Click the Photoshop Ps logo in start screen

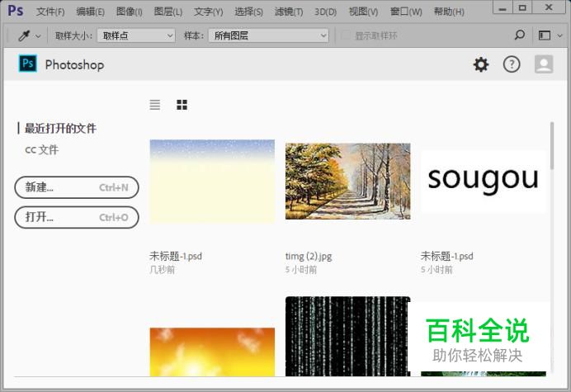click(x=28, y=64)
